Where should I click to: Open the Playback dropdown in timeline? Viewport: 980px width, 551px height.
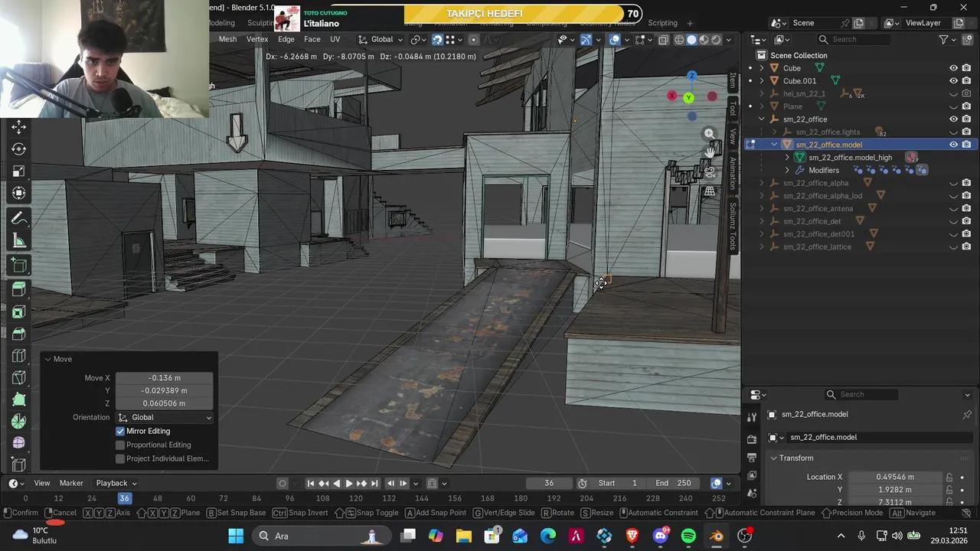(116, 483)
